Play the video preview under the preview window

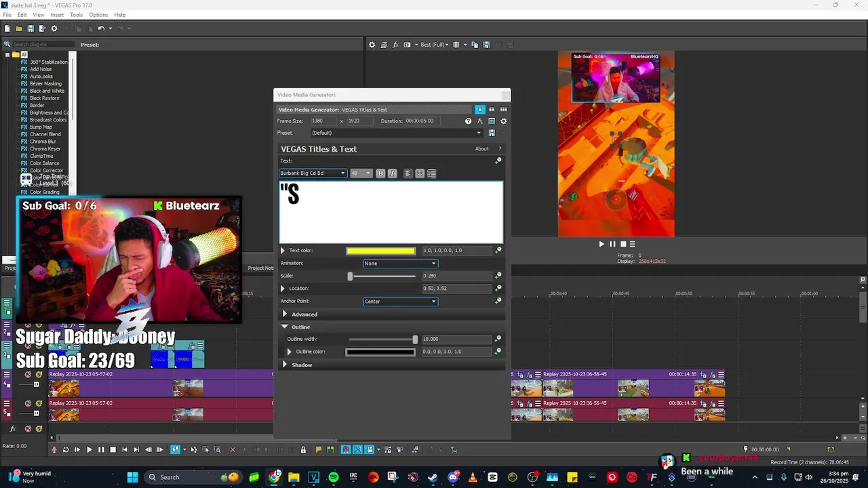601,244
